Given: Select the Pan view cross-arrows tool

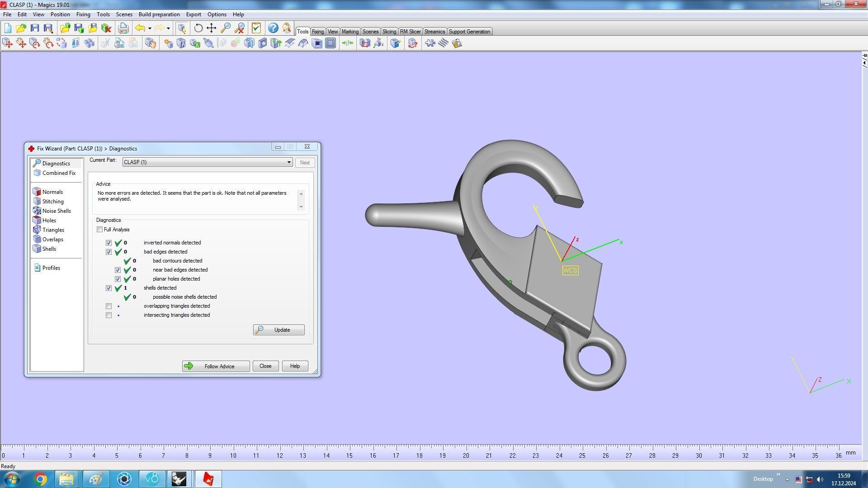Looking at the screenshot, I should point(212,28).
